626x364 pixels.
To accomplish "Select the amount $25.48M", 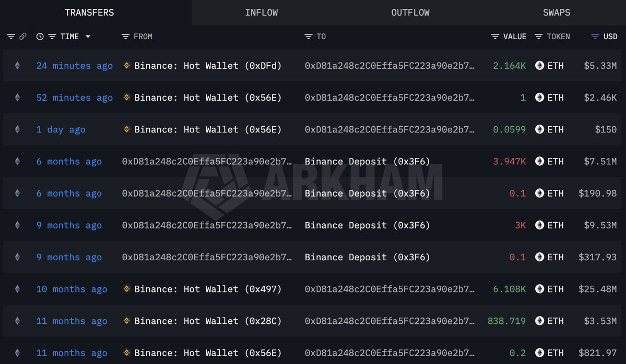I will [598, 289].
